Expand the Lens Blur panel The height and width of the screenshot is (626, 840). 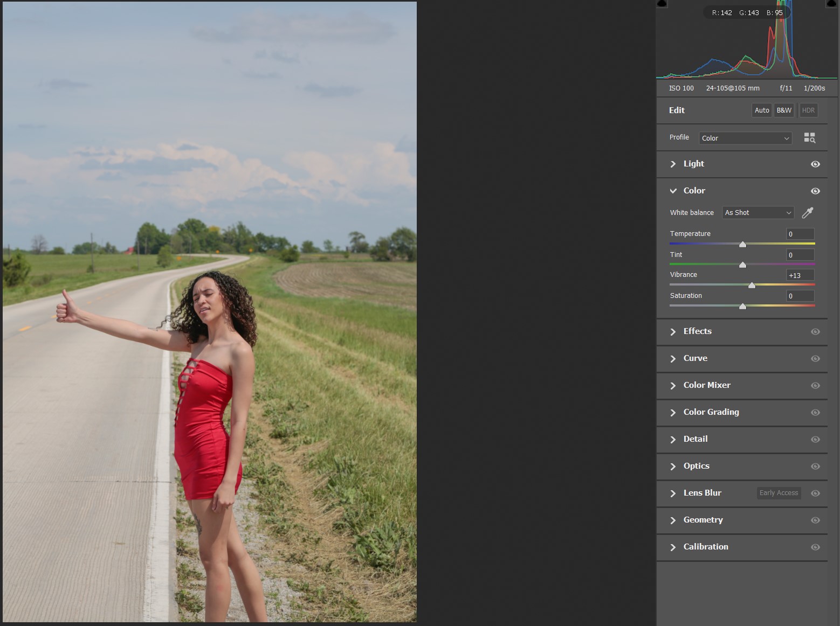(x=673, y=493)
